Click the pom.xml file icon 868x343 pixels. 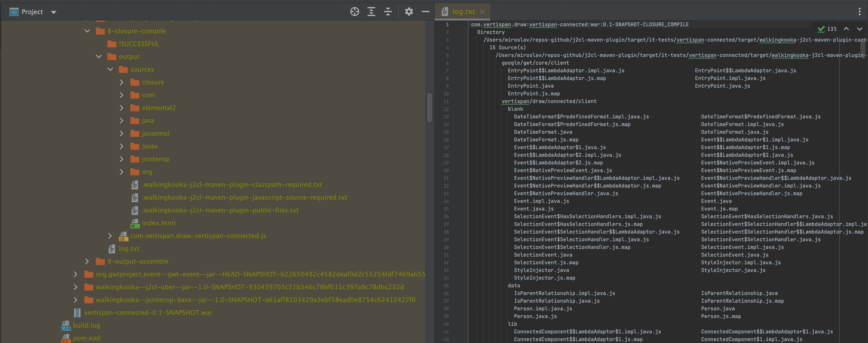[x=66, y=338]
